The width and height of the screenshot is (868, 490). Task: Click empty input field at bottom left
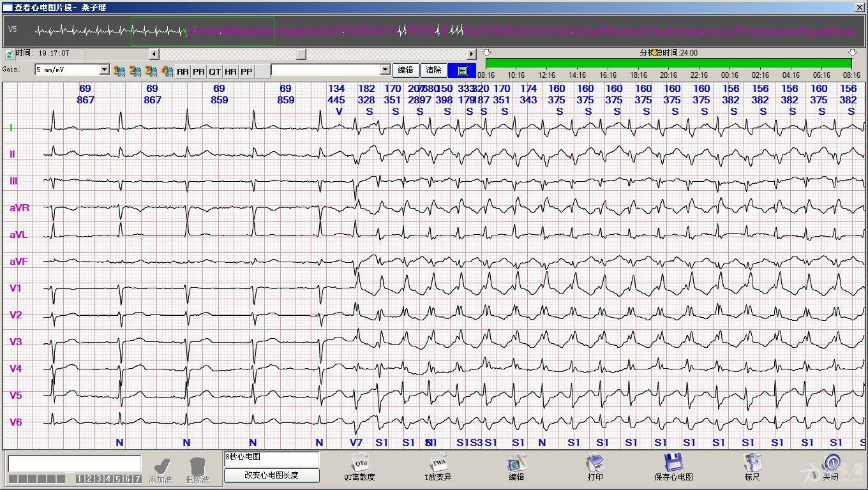click(75, 464)
